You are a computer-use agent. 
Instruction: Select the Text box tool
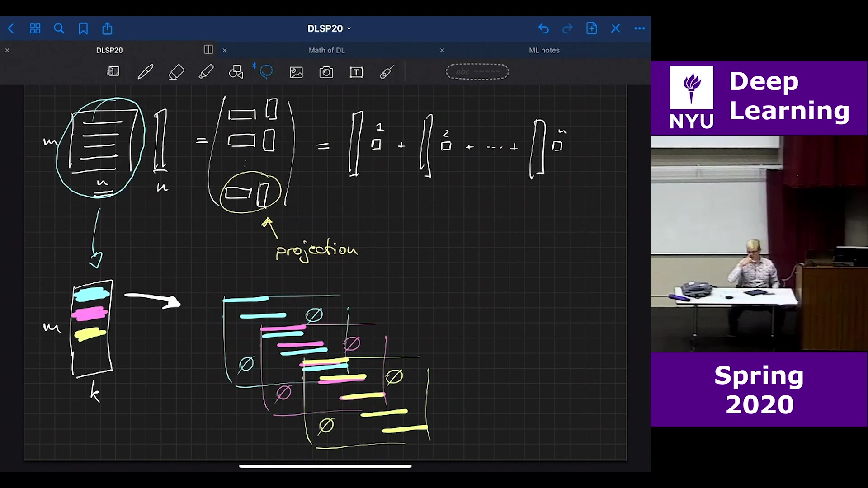point(356,72)
